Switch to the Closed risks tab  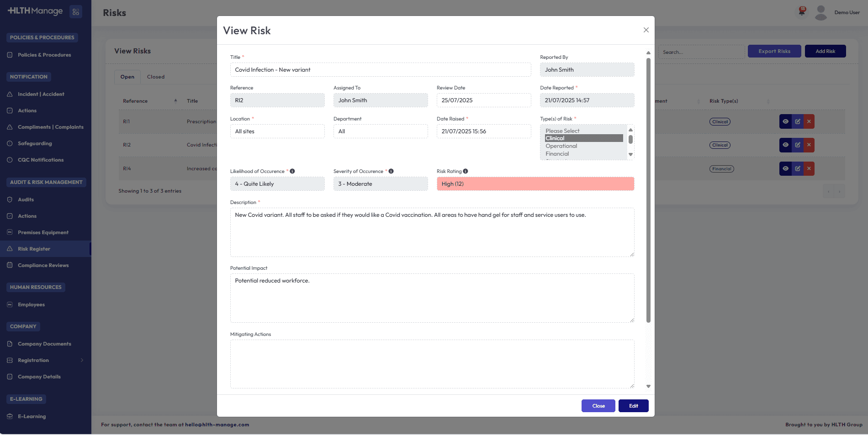click(x=156, y=77)
